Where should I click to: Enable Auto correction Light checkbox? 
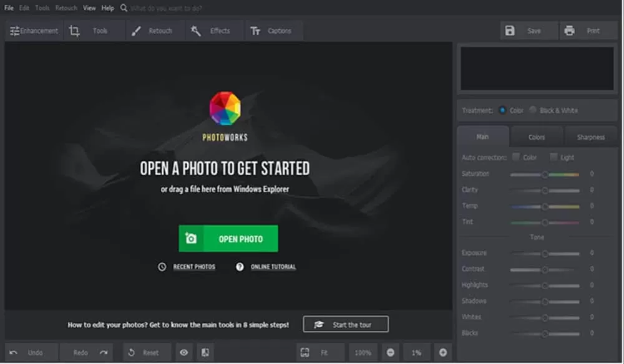553,157
